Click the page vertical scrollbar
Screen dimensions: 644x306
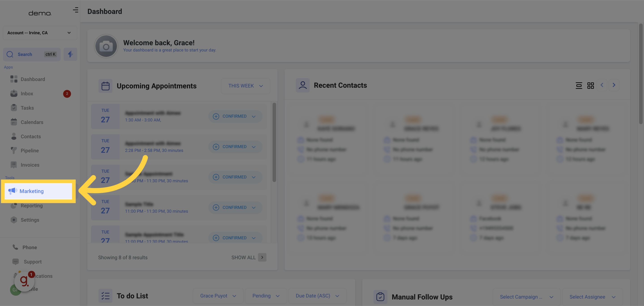(x=641, y=74)
